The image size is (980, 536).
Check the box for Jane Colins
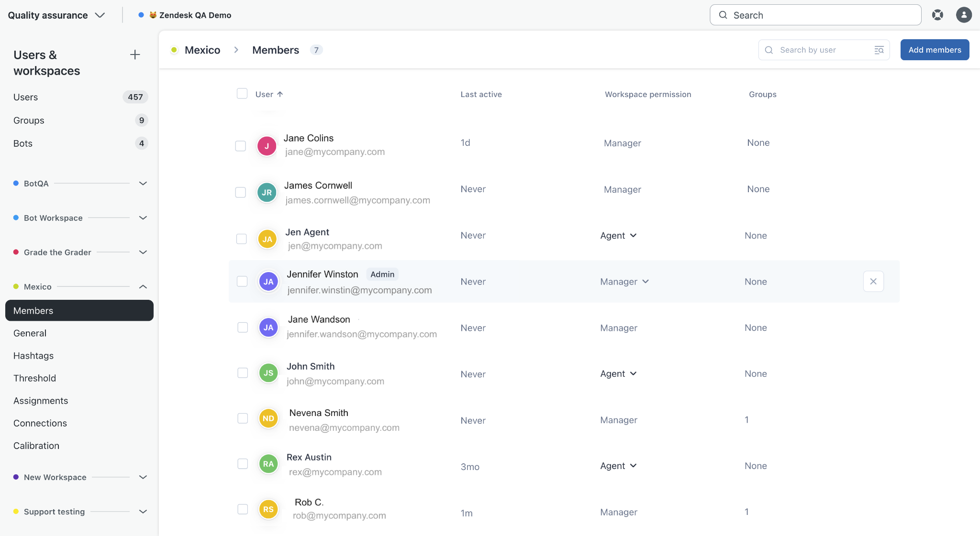point(241,146)
